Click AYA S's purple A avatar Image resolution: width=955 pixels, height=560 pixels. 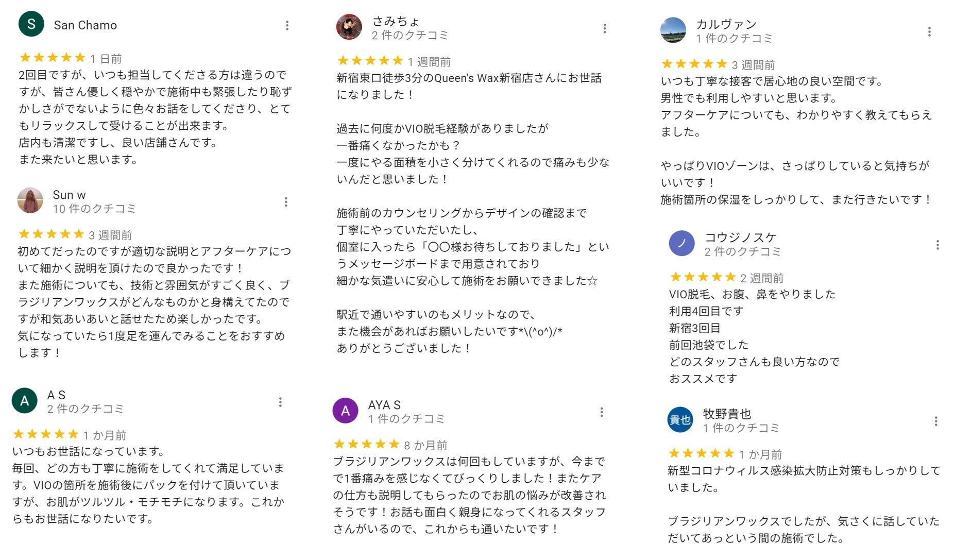coord(346,411)
